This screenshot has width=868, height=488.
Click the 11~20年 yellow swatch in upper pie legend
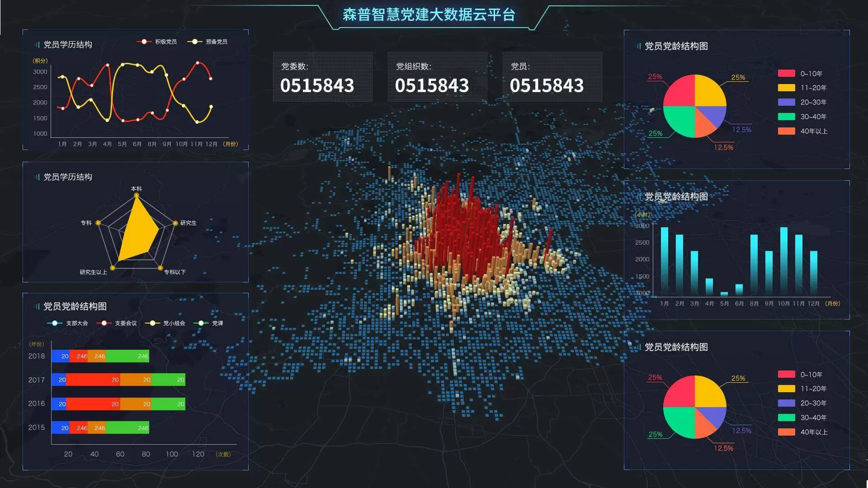pos(786,88)
